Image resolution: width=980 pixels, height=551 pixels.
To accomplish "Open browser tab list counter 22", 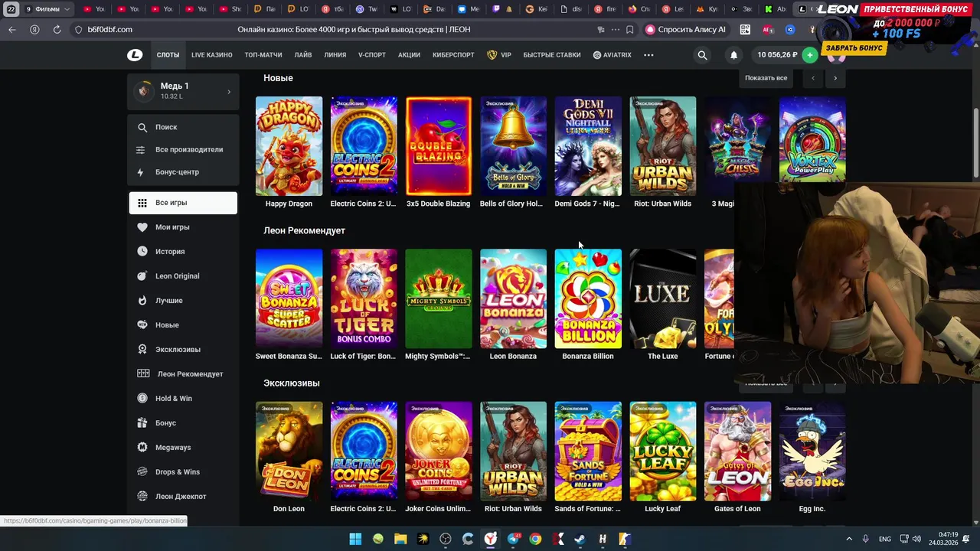I will [11, 9].
